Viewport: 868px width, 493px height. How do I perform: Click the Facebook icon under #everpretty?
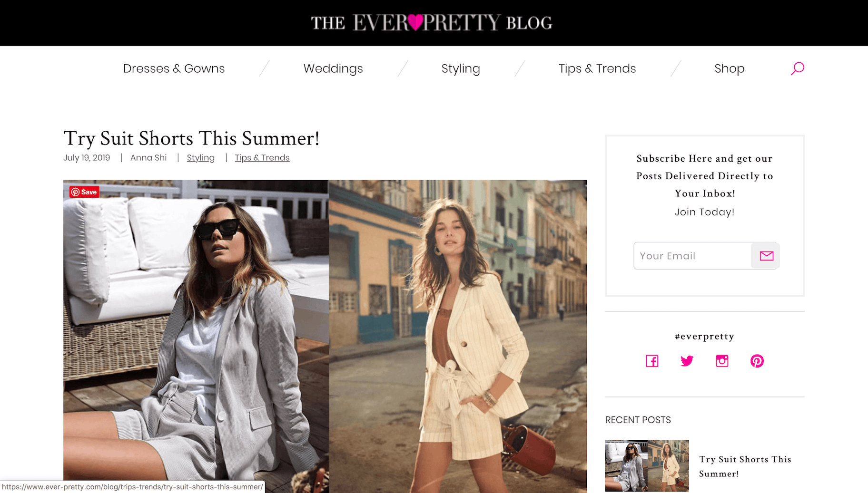click(x=652, y=361)
